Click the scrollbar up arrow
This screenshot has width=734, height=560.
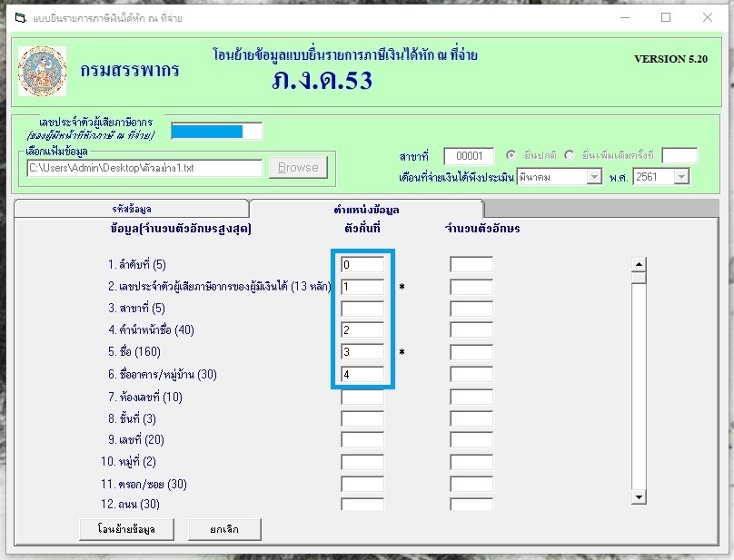pyautogui.click(x=639, y=264)
